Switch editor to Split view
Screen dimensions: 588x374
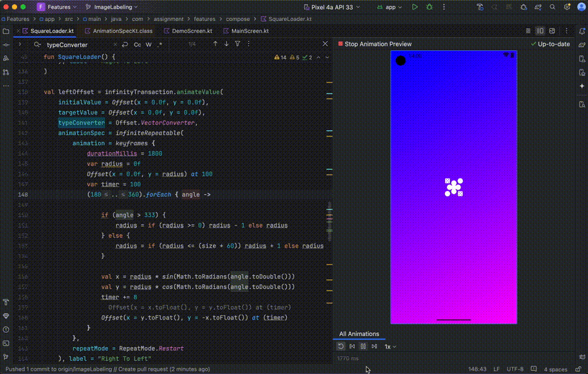(540, 31)
